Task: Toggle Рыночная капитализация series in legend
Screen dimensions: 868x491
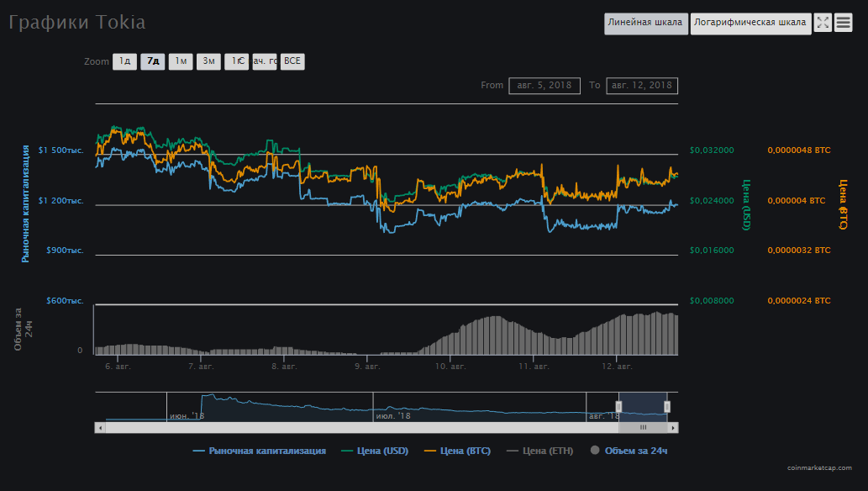Action: coord(259,451)
